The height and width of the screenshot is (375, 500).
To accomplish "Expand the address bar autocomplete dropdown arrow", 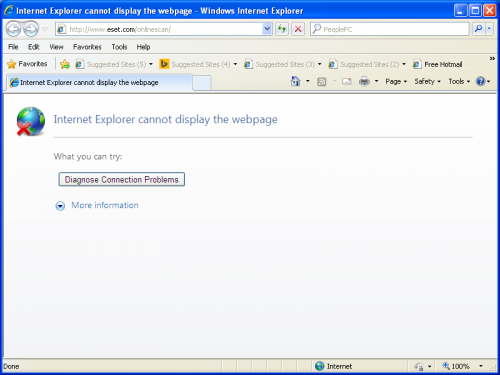I will [267, 29].
